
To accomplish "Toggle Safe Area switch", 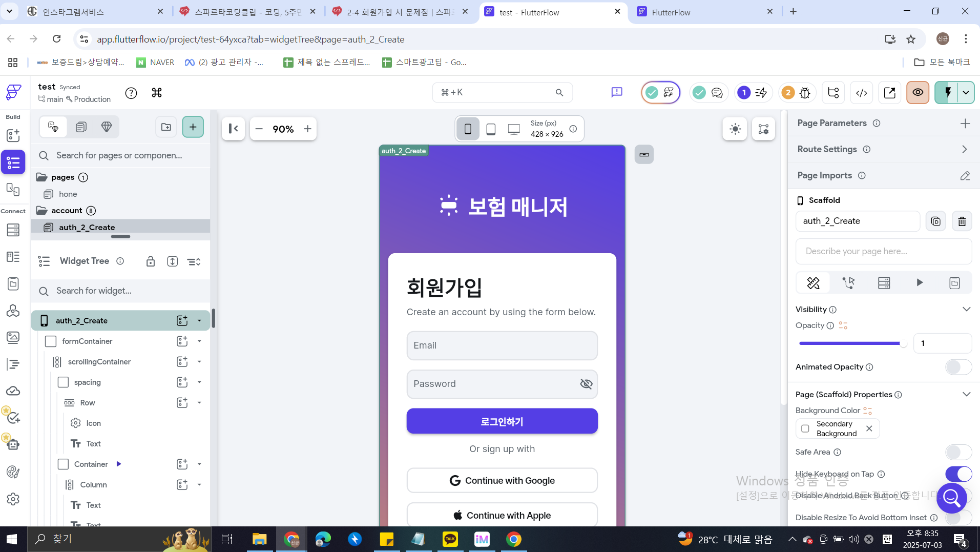I will pos(958,452).
